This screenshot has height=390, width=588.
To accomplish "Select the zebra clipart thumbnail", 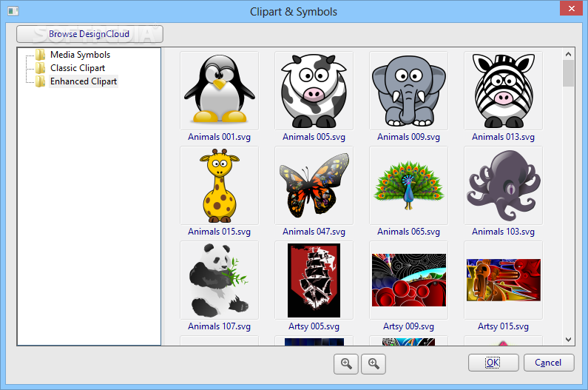I will click(503, 90).
